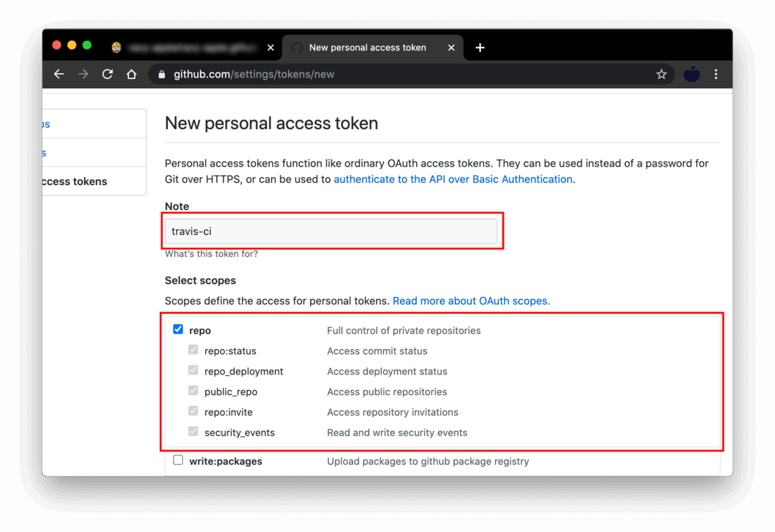Uncheck the repo scope checkbox

178,329
